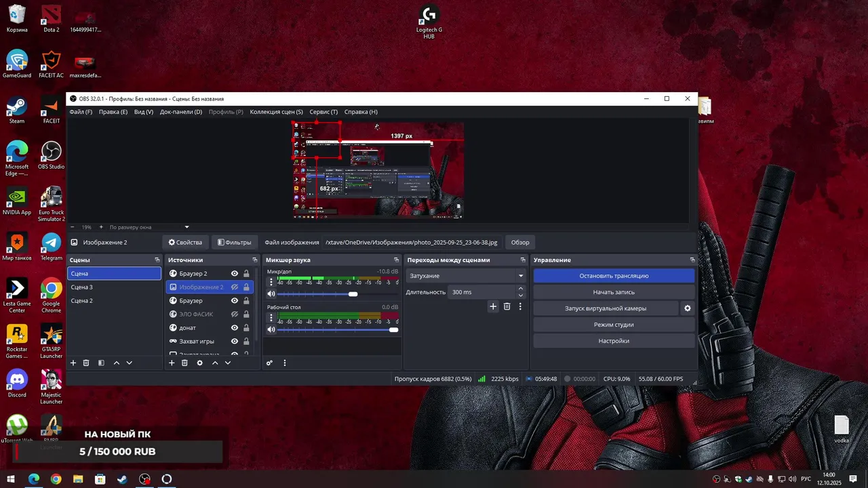Open audio mixer three-dot menu at bottom
Viewport: 868px width, 488px height.
pyautogui.click(x=285, y=363)
